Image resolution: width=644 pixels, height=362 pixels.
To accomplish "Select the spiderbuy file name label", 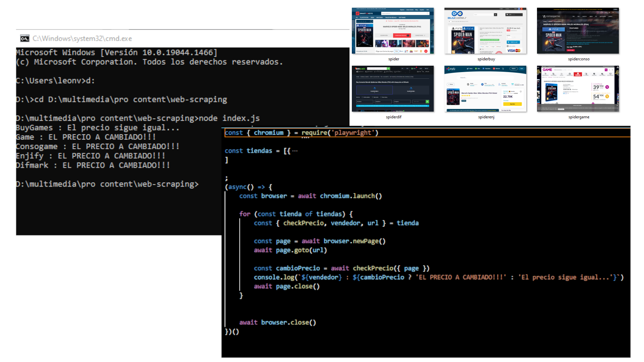I will click(x=486, y=59).
